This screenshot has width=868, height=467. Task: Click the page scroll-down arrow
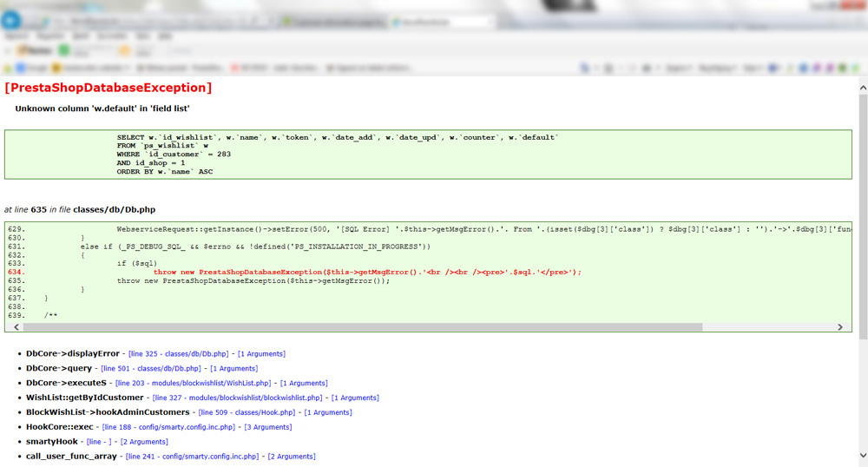pos(863,456)
